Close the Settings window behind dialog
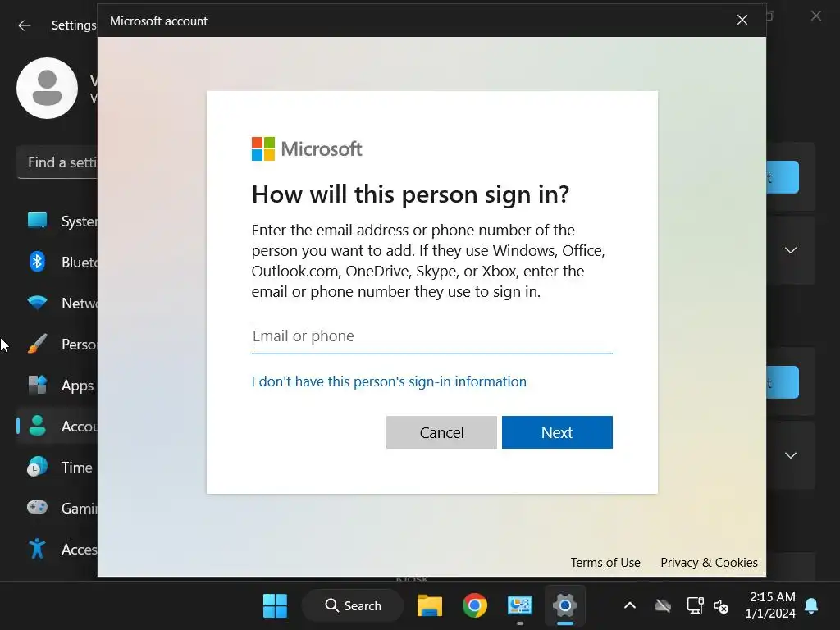The height and width of the screenshot is (630, 840). [816, 16]
